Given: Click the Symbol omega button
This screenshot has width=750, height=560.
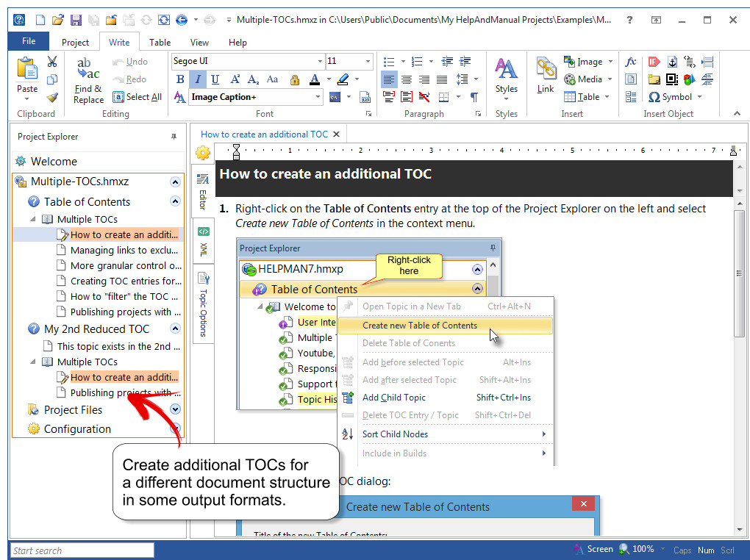Looking at the screenshot, I should pyautogui.click(x=670, y=97).
